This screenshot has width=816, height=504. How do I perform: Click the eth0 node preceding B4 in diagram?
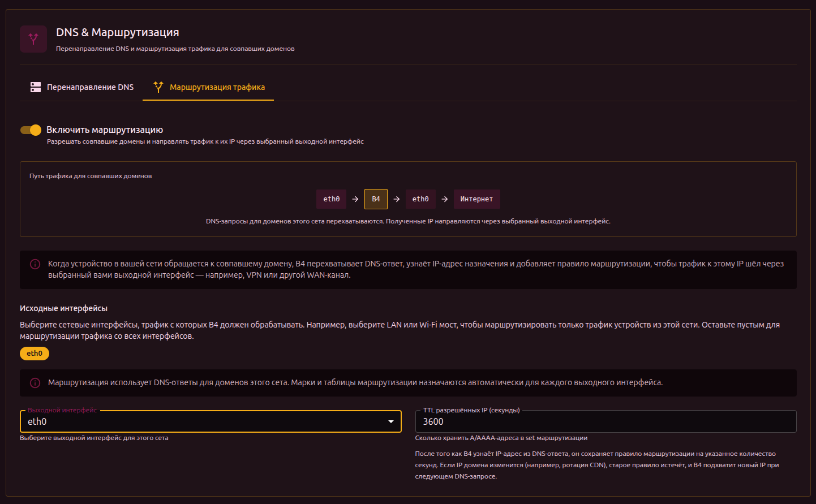tap(331, 199)
